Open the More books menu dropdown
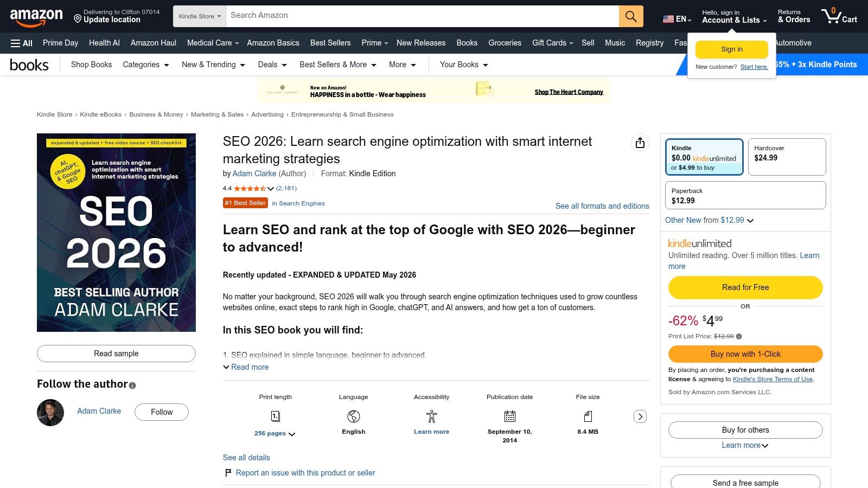 point(403,65)
